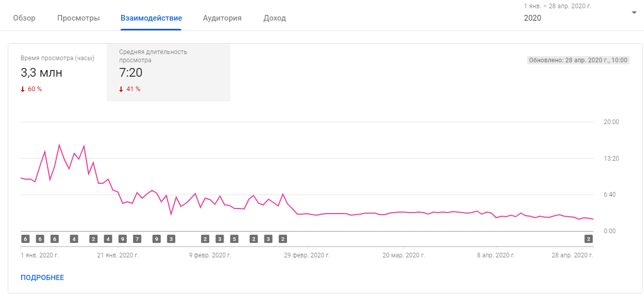Open the video marker labeled 5

pos(234,239)
